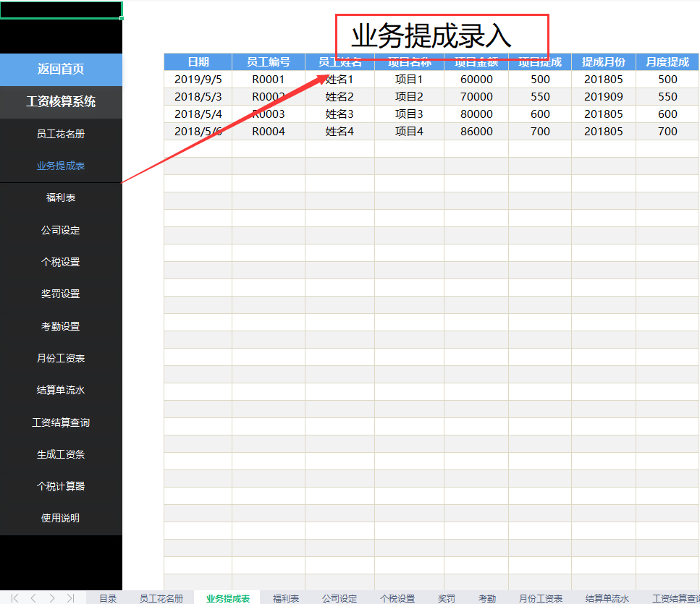Open 个税设置 from the sidebar
The height and width of the screenshot is (604, 700).
click(x=61, y=262)
